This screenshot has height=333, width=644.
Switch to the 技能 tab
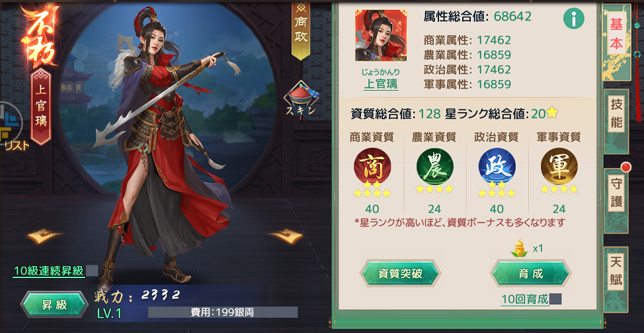(x=616, y=114)
